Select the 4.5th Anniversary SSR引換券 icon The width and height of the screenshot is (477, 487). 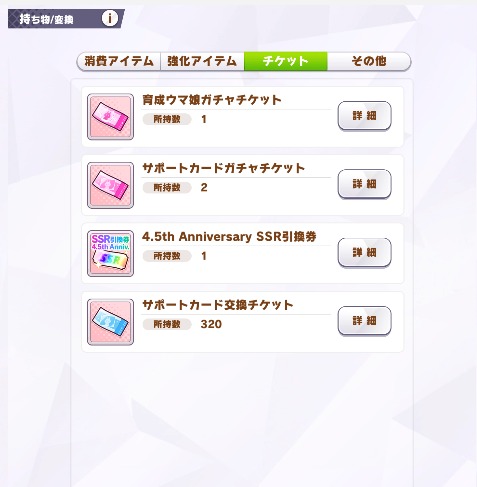click(x=110, y=253)
